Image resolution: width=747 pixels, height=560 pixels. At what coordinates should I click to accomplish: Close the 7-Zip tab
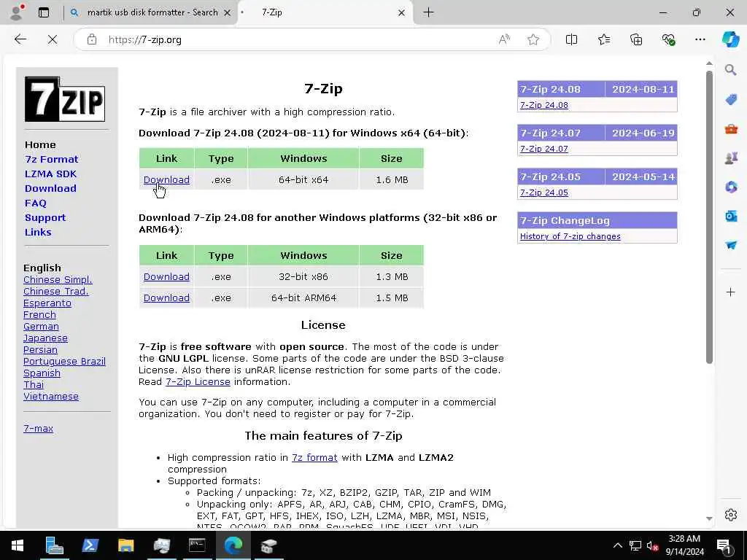[x=402, y=12]
